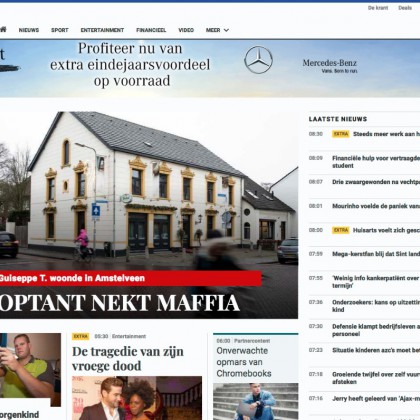Click the EXTRA badge above tragedie article

click(x=81, y=336)
